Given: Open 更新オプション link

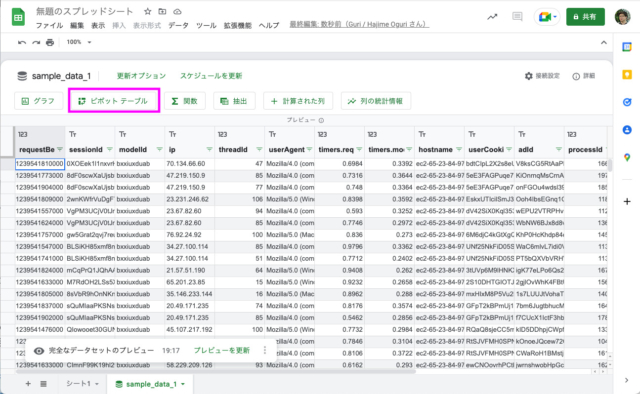Looking at the screenshot, I should (141, 76).
